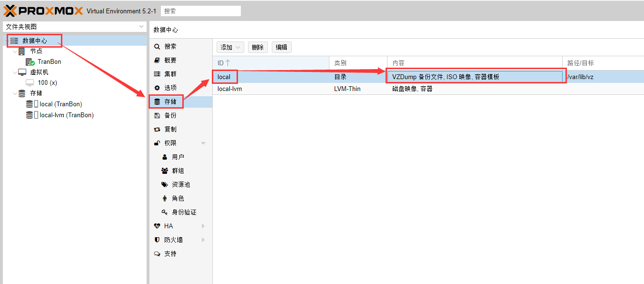Image resolution: width=644 pixels, height=284 pixels.
Task: Collapse the 节点 tree folder
Action: tap(15, 51)
